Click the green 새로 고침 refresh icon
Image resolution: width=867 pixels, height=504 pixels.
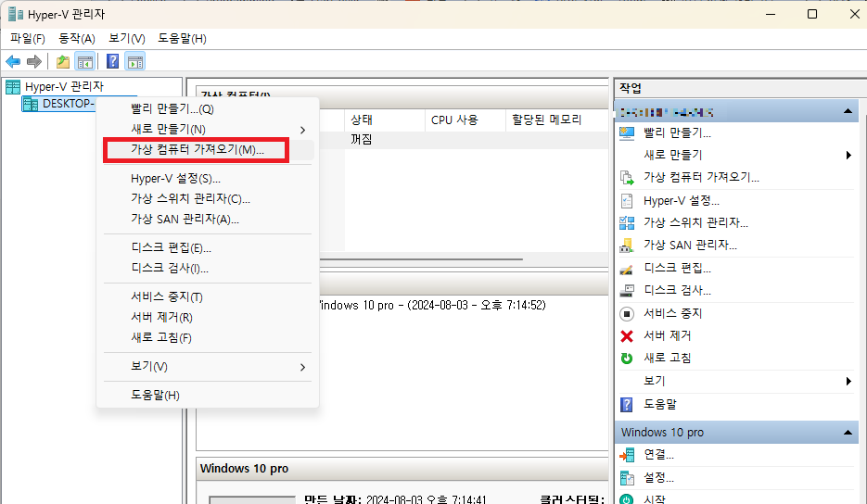coord(627,359)
